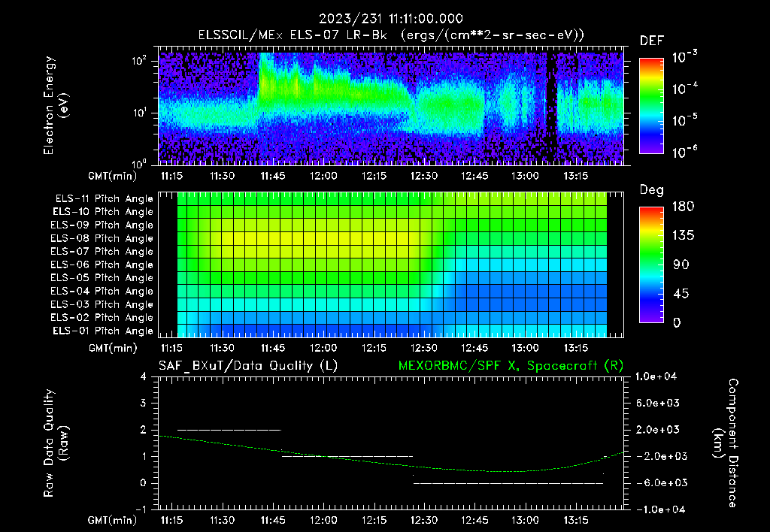770x532 pixels.
Task: Click the white data quality line at level 0
Action: 508,483
